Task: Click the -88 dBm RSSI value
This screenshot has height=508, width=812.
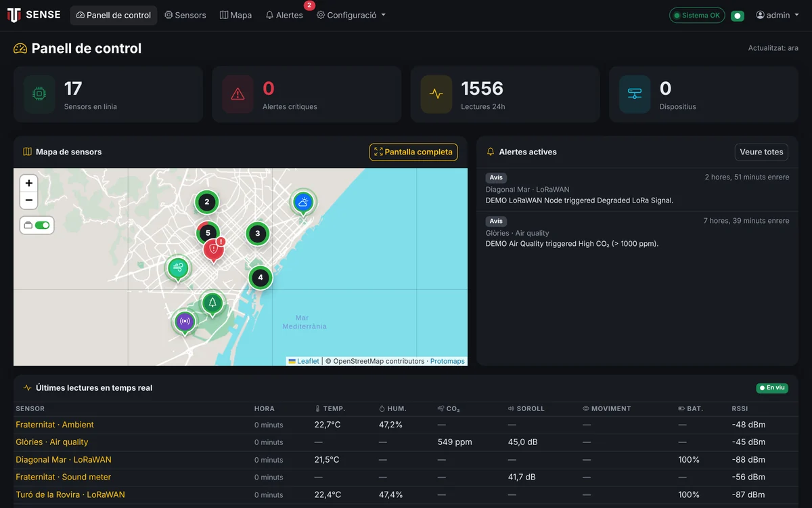Action: pos(748,460)
